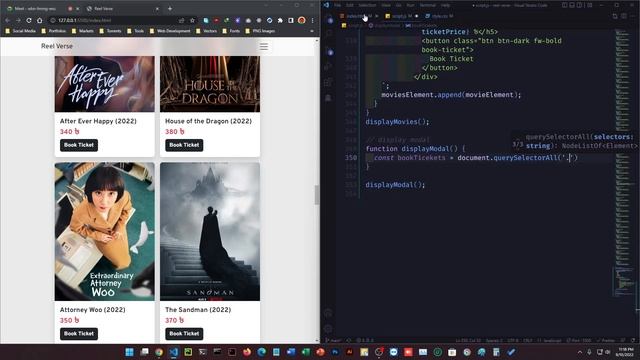Open the Markets bookmarks folder
Viewport: 640px width, 360px height.
point(82,31)
